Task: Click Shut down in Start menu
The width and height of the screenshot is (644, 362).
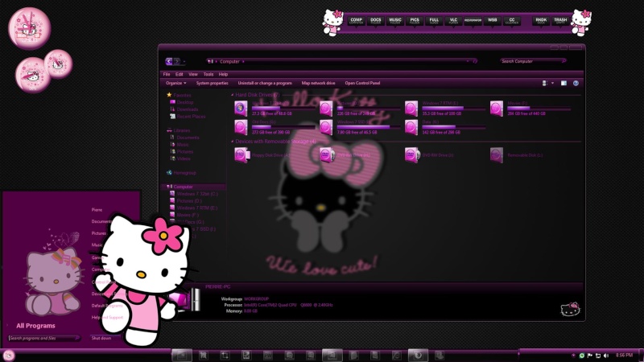Action: [101, 338]
